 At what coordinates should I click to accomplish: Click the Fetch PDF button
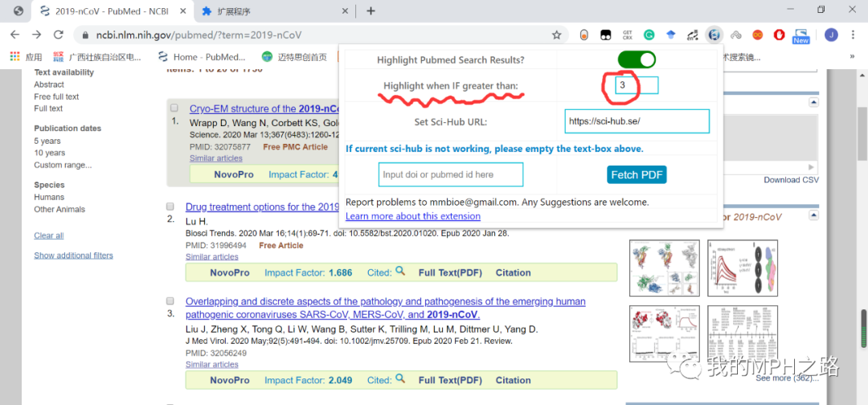[x=637, y=175]
